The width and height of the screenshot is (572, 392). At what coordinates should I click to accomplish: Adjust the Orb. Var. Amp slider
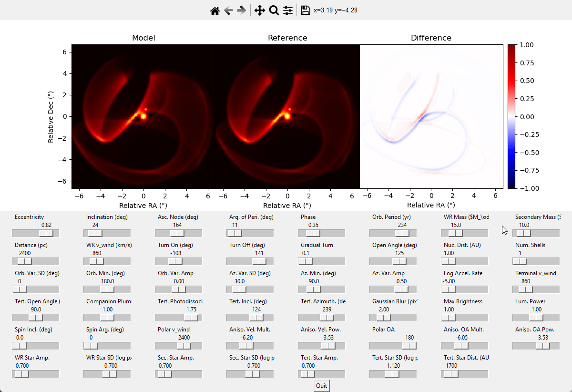click(x=178, y=289)
